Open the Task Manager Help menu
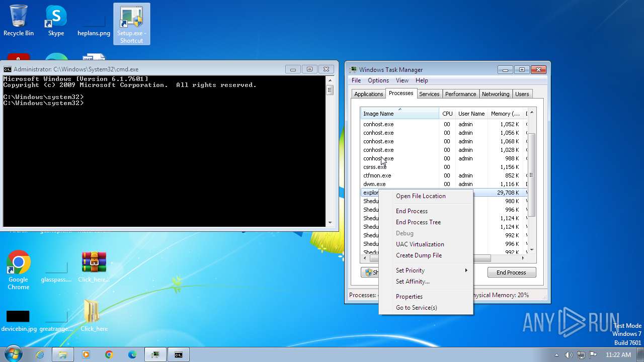The height and width of the screenshot is (362, 644). click(x=422, y=80)
